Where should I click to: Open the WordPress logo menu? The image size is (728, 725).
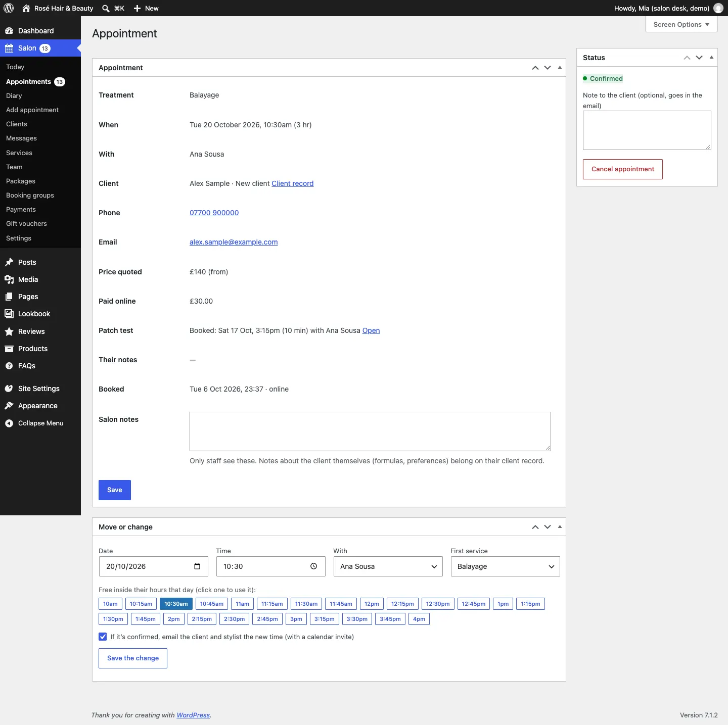9,8
